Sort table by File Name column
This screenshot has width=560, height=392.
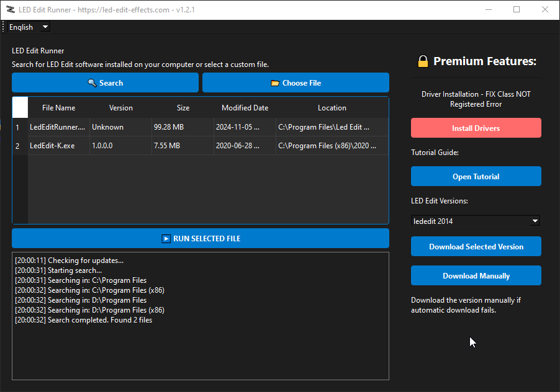point(58,108)
